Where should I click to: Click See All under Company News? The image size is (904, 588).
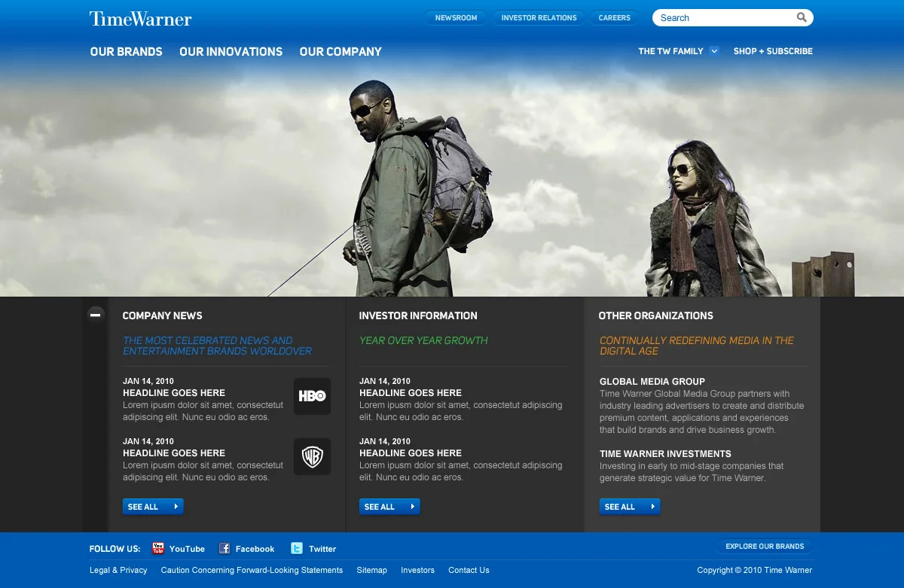click(x=153, y=507)
